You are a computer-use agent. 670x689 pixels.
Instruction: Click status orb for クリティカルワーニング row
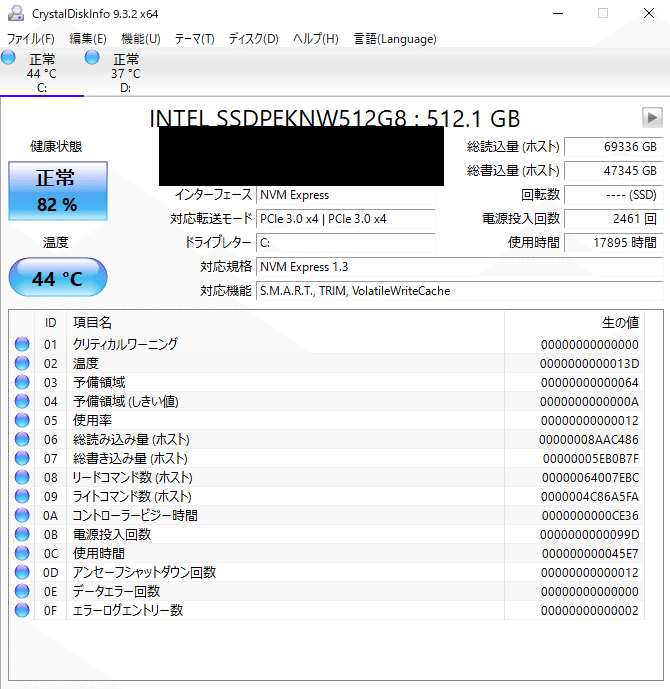click(22, 344)
